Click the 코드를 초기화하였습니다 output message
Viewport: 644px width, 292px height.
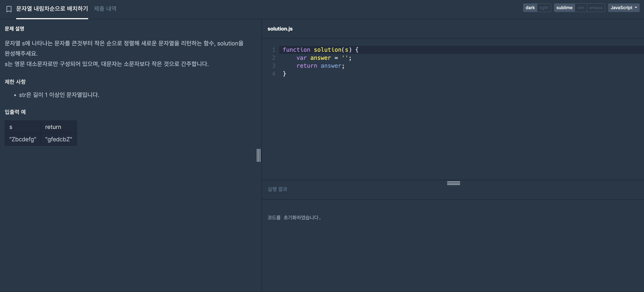point(294,217)
